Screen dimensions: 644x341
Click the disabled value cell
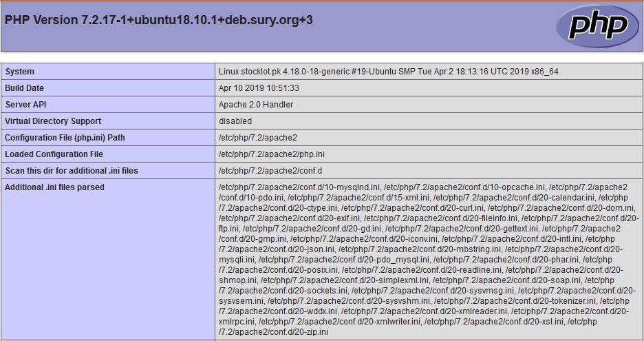coord(429,121)
